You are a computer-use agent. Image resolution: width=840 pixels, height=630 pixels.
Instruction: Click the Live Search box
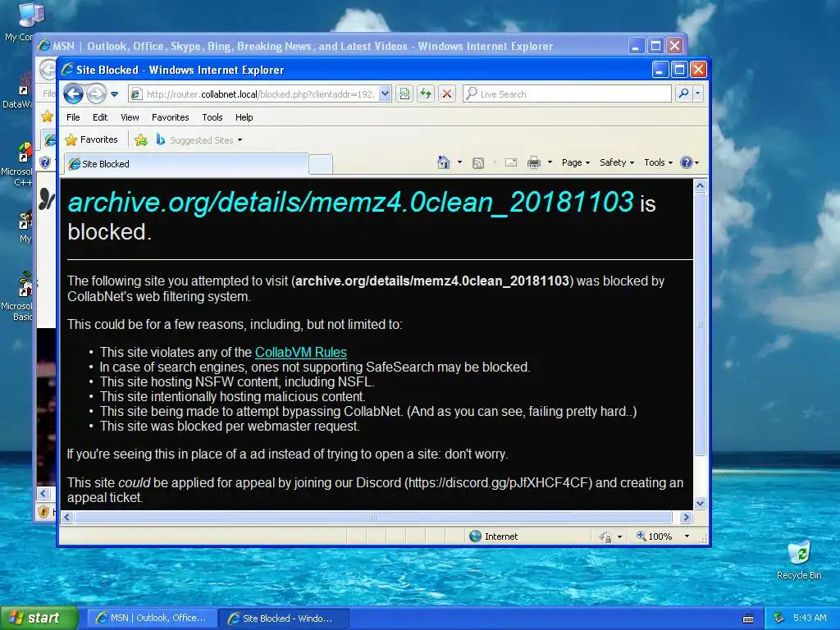click(x=568, y=94)
